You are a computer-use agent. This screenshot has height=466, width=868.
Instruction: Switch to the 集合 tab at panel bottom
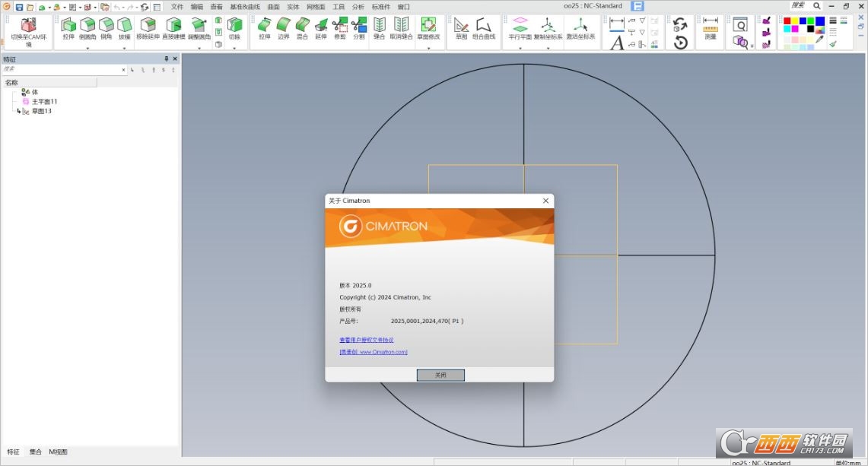pyautogui.click(x=36, y=452)
